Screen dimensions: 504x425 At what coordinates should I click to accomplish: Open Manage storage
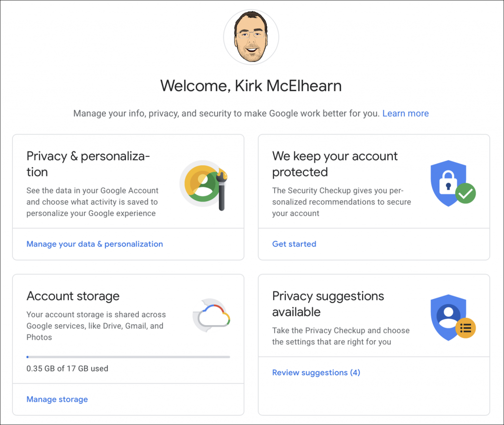point(57,399)
